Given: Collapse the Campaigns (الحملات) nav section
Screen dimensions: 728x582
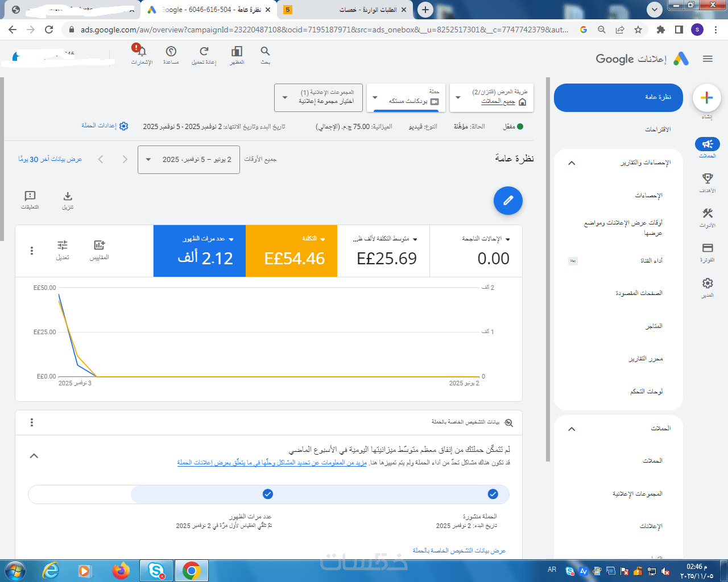Looking at the screenshot, I should pos(572,429).
